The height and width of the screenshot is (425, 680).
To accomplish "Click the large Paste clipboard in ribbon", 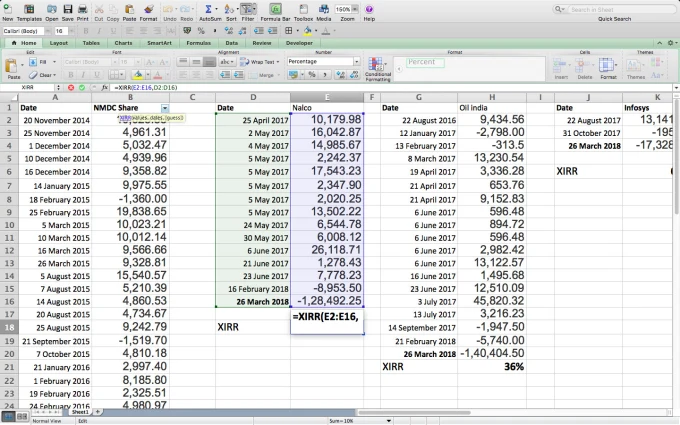I will click(10, 66).
